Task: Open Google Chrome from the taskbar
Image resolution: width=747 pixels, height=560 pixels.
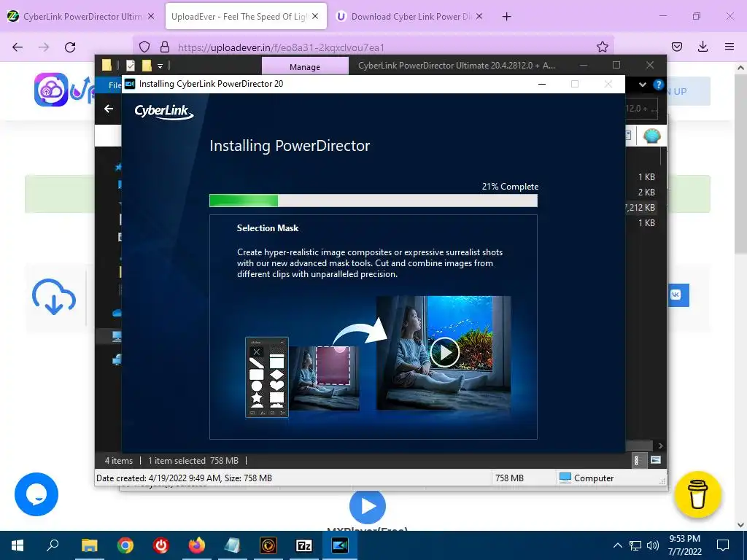Action: pyautogui.click(x=125, y=545)
